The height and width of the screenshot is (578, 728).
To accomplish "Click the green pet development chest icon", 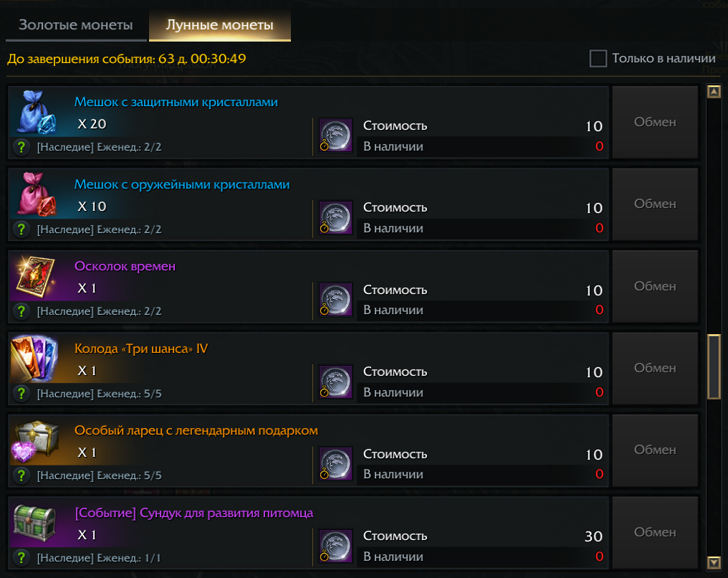I will pos(35,523).
